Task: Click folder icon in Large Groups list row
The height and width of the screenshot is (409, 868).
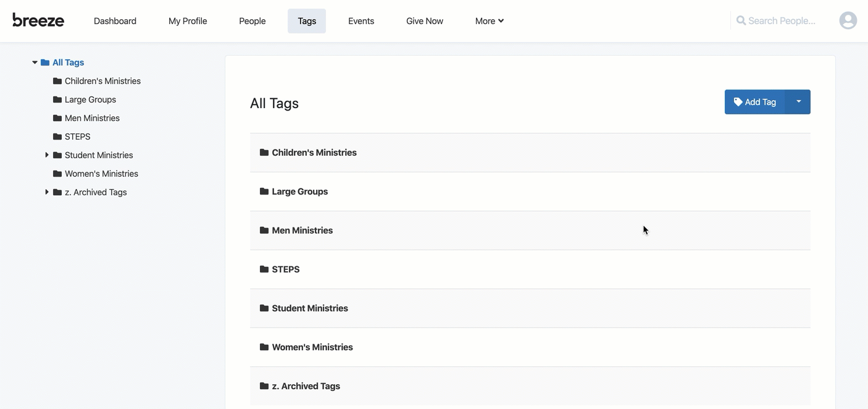Action: coord(264,192)
